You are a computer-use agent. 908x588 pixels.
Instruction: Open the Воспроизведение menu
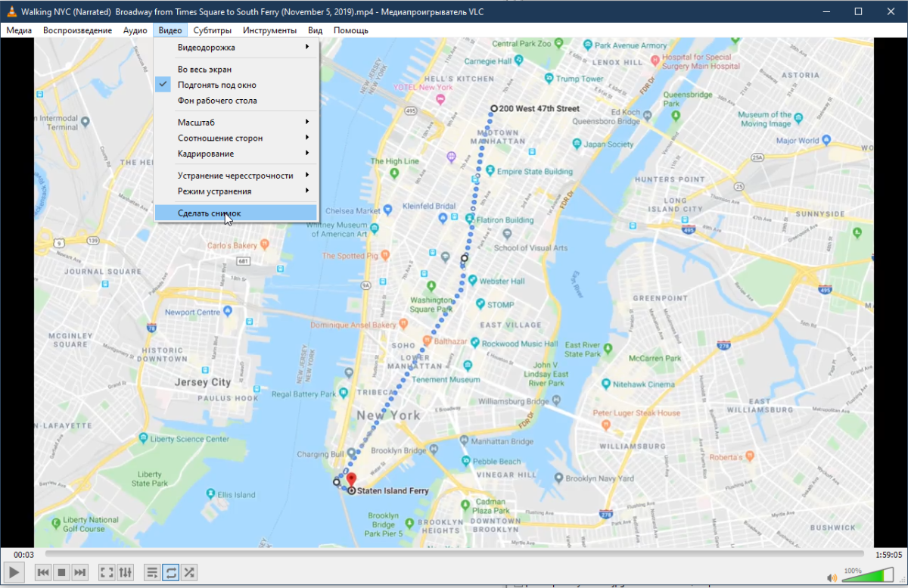click(x=78, y=30)
